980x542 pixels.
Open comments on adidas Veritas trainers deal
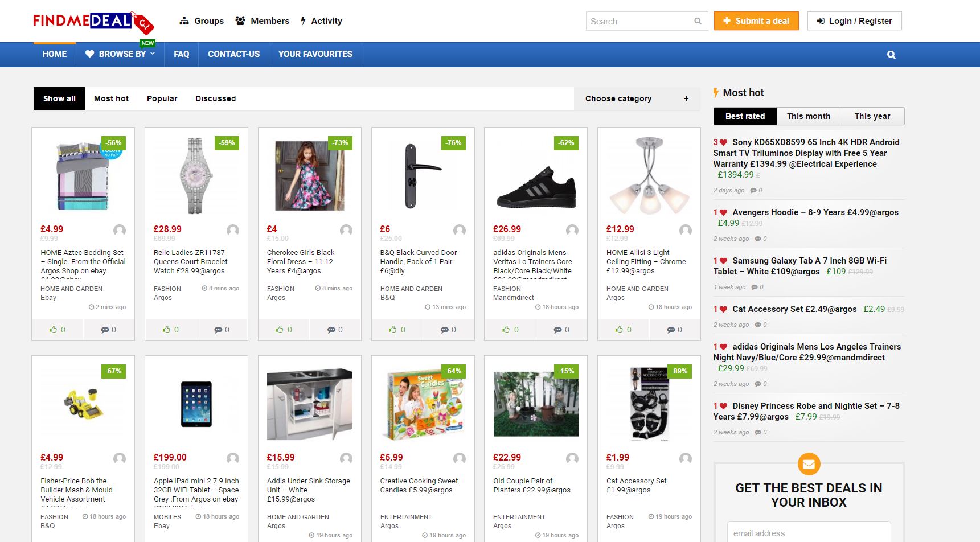pos(561,330)
